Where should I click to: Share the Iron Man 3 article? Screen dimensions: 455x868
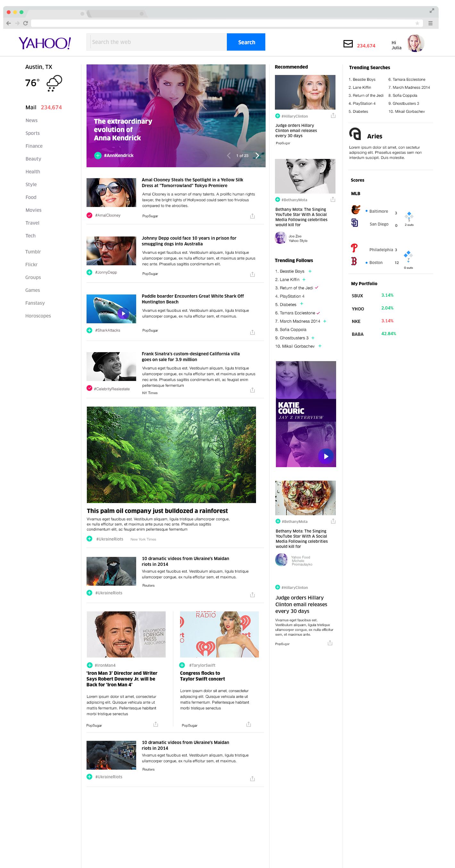click(x=156, y=724)
